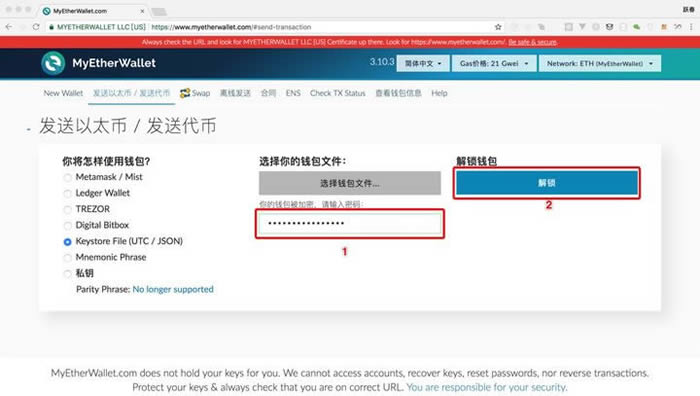Select the Keystore File (UTC / JSON) option
The height and width of the screenshot is (396, 700).
pyautogui.click(x=67, y=242)
